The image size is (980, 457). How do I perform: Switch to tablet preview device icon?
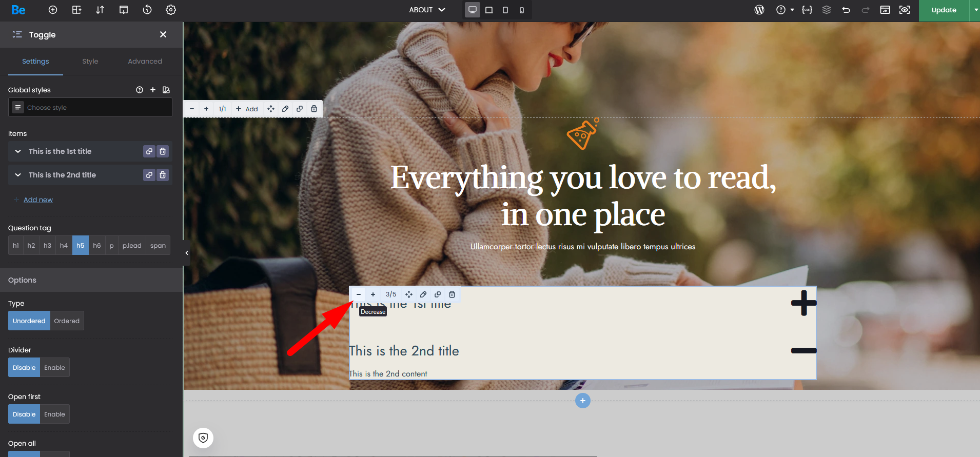pos(489,10)
